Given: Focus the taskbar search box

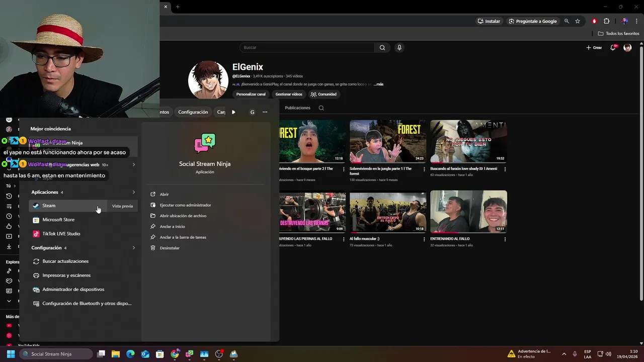Looking at the screenshot, I should point(56,354).
